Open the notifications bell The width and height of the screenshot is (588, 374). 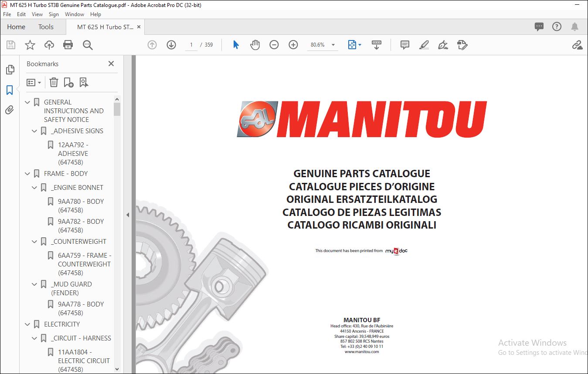pyautogui.click(x=575, y=27)
